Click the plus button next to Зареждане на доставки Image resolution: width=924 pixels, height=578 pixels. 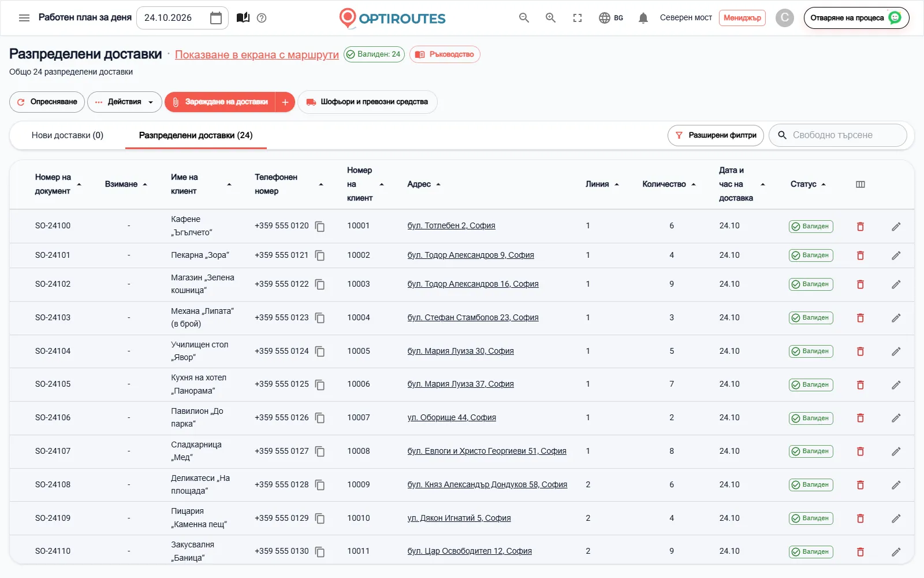coord(285,102)
